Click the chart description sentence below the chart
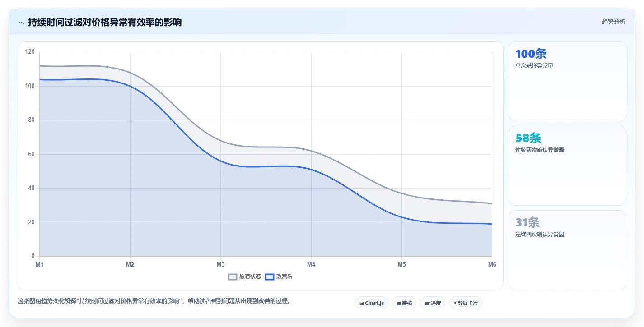This screenshot has height=327, width=644. click(x=154, y=301)
